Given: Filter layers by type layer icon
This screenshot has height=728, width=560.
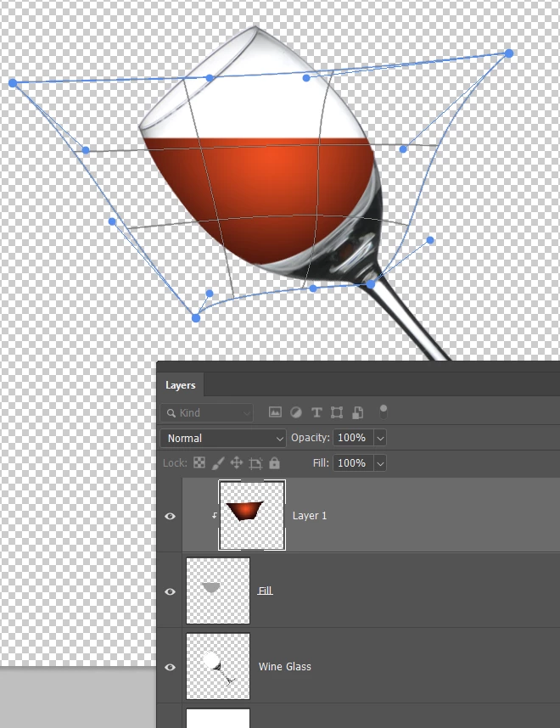Looking at the screenshot, I should click(316, 412).
